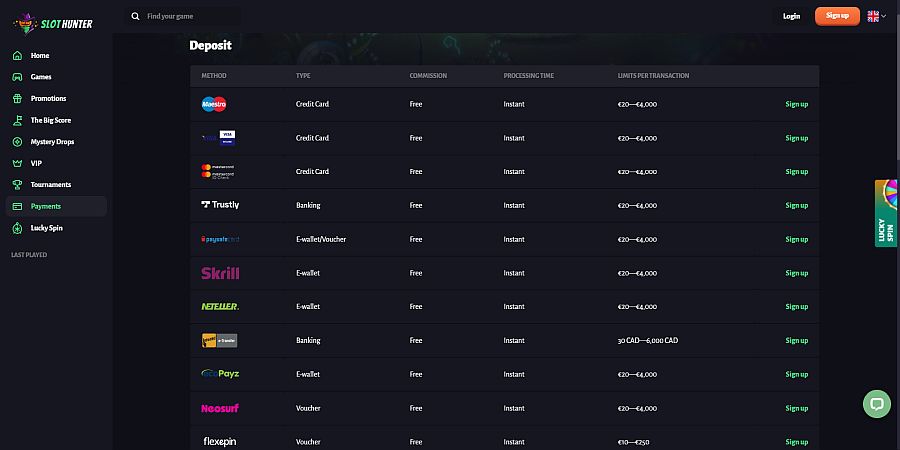
Task: Click the Tournaments trophy icon
Action: (x=17, y=185)
